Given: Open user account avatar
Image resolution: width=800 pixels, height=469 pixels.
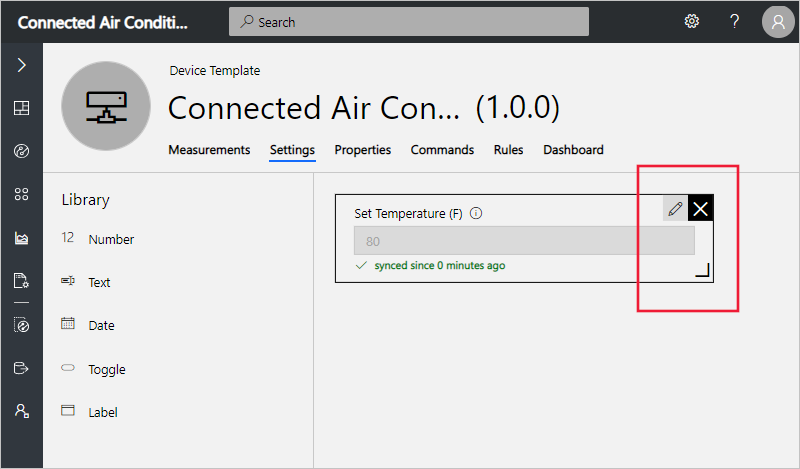Looking at the screenshot, I should 778,22.
